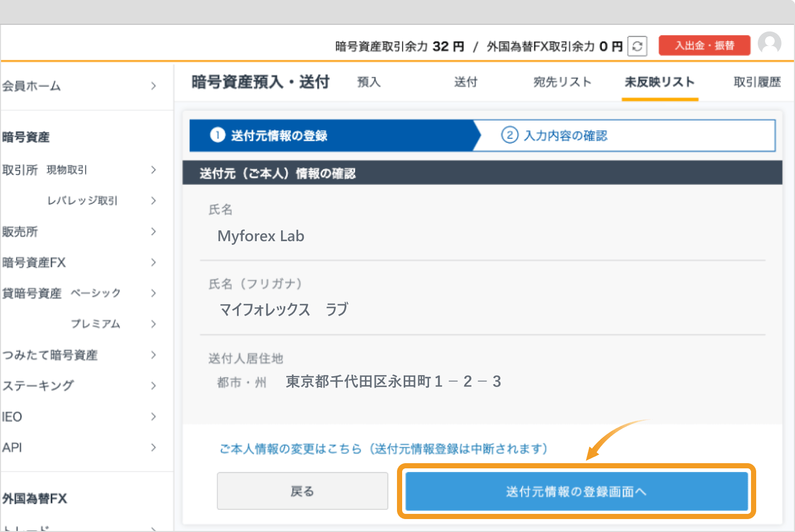Screen dimensions: 795x532
Task: Click the 送付元情報の登録画面へ button
Action: (576, 491)
